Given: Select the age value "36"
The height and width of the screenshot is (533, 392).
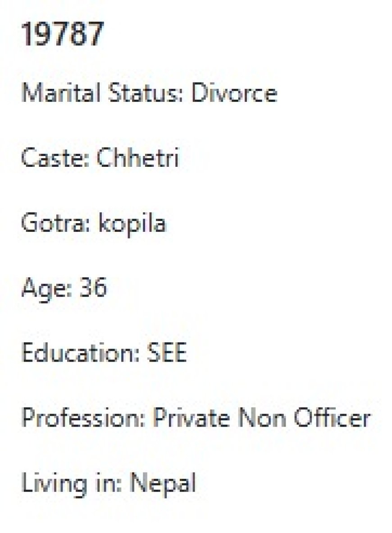Looking at the screenshot, I should click(93, 288).
